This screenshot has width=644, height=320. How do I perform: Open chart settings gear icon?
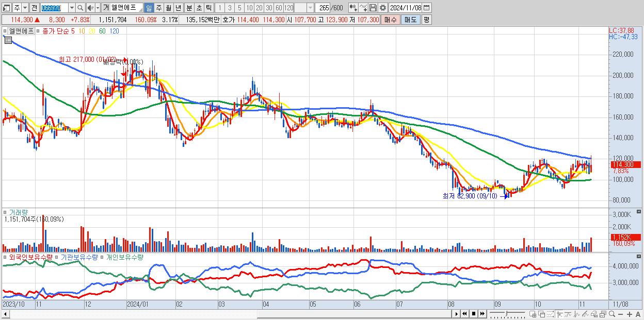click(x=382, y=8)
